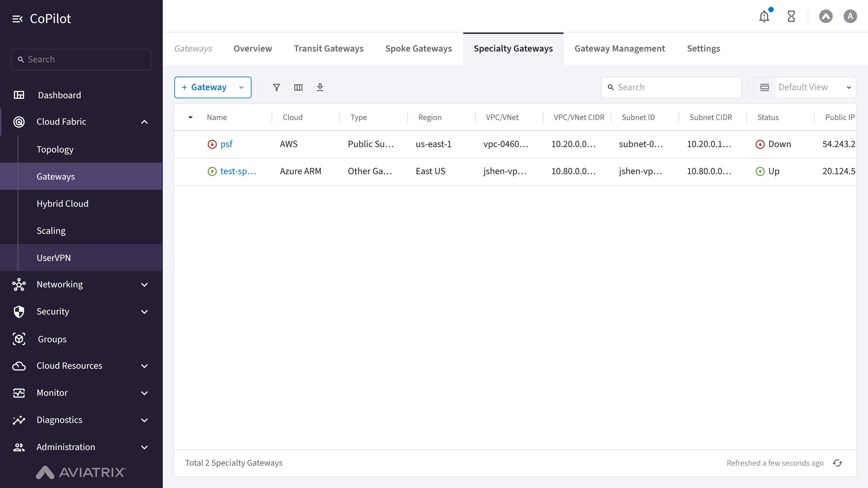Click the Cloud Fabric sidebar icon

pyautogui.click(x=19, y=122)
